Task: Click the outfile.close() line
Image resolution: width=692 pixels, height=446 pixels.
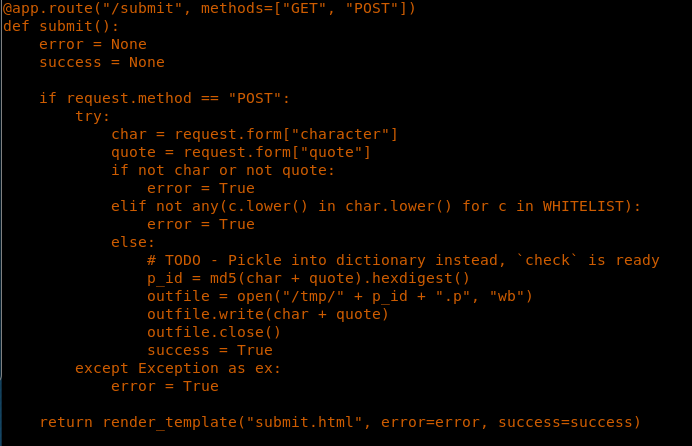Action: tap(213, 332)
